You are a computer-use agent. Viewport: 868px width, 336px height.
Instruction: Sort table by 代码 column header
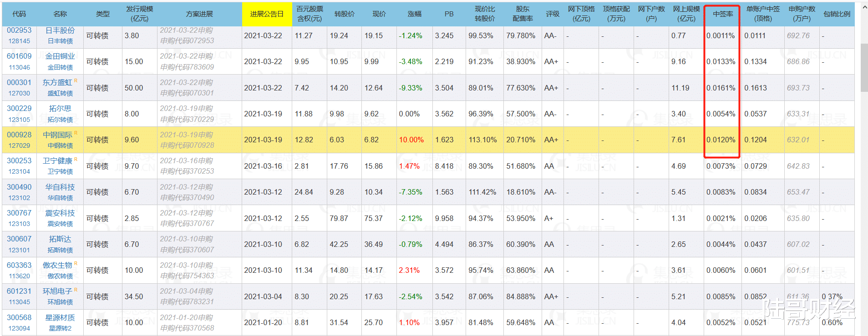(19, 14)
